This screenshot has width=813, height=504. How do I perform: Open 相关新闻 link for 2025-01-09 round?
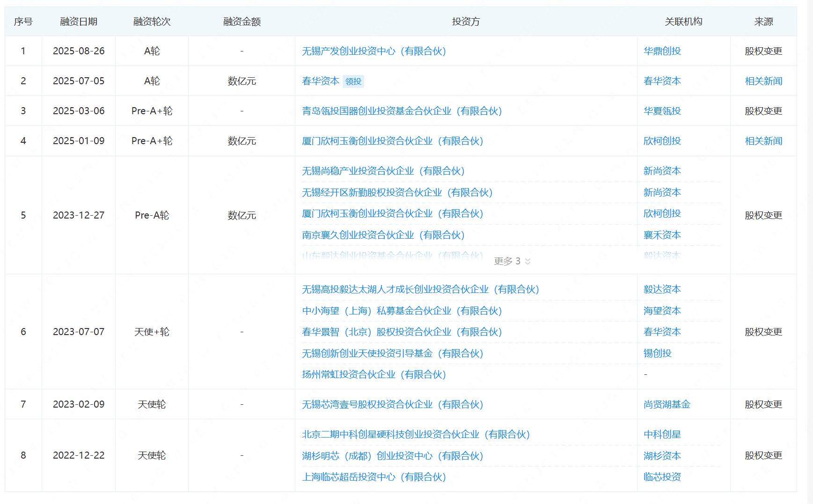[x=763, y=141]
